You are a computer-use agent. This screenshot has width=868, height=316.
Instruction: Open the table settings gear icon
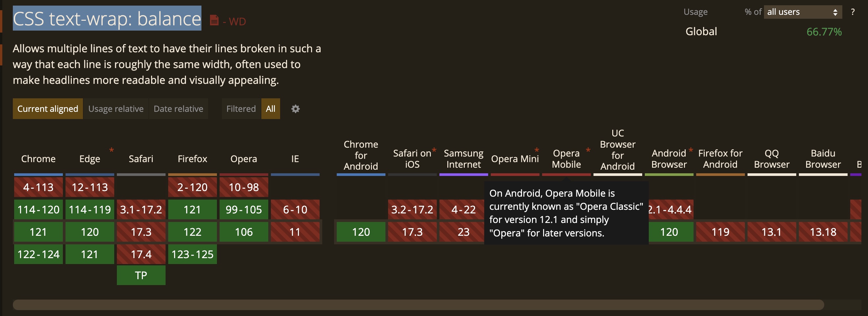coord(295,109)
